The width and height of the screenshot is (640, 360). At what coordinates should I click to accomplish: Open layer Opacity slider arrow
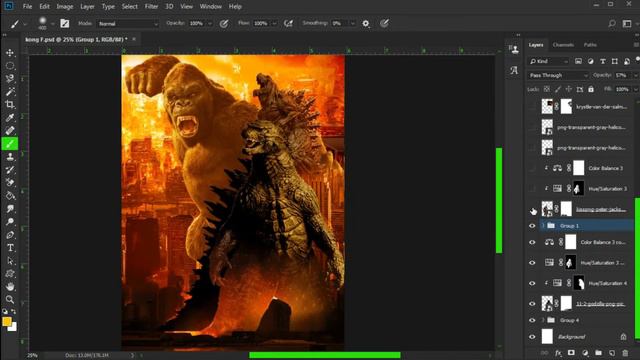click(x=635, y=75)
